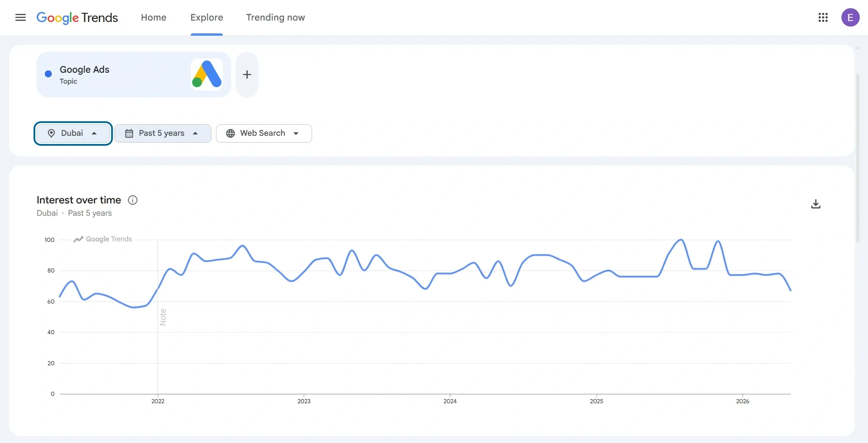Open the Interest over time info icon
Image resolution: width=868 pixels, height=443 pixels.
coord(133,200)
